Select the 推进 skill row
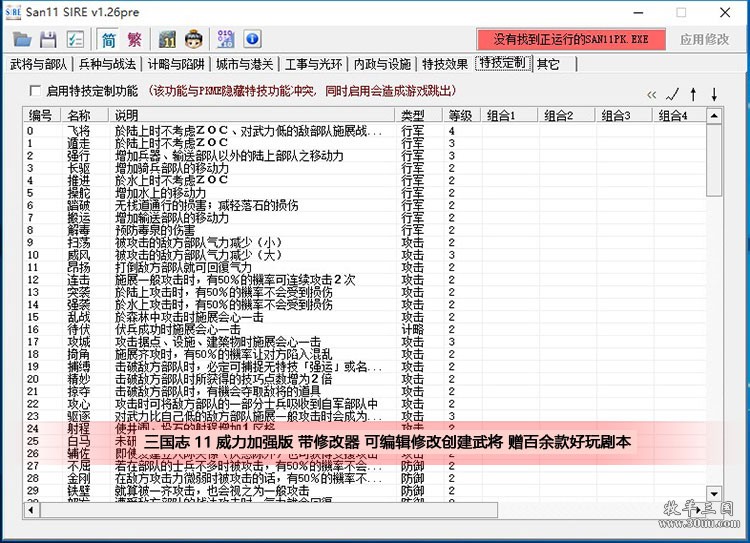 (x=365, y=181)
